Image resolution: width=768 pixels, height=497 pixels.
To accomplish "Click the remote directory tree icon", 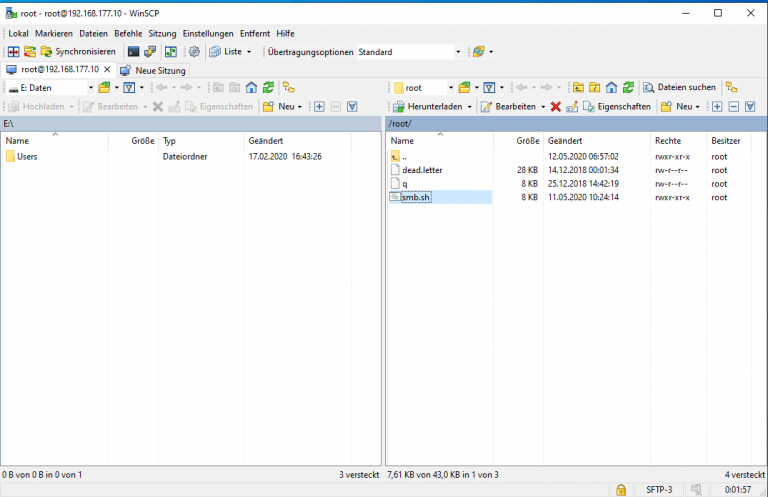I will tap(732, 88).
